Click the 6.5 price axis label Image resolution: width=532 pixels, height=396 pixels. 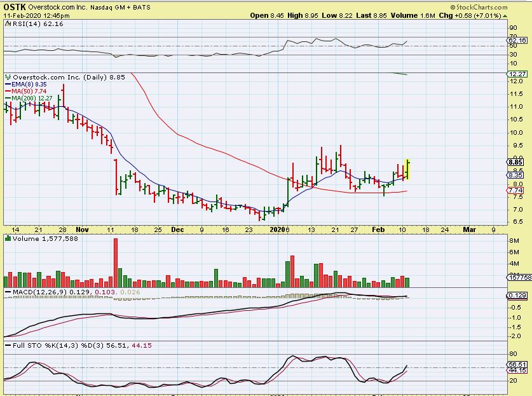pos(518,222)
